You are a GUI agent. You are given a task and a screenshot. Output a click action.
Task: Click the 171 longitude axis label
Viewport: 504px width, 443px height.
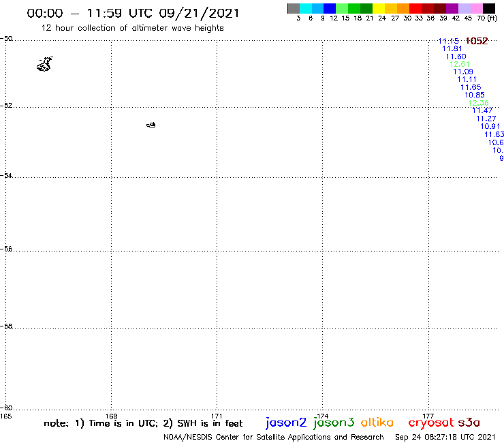point(217,416)
